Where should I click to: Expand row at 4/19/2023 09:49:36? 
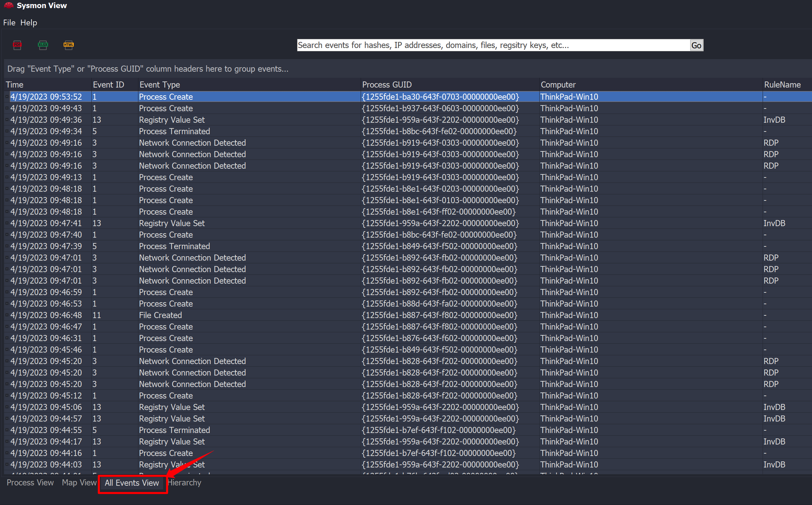point(7,120)
